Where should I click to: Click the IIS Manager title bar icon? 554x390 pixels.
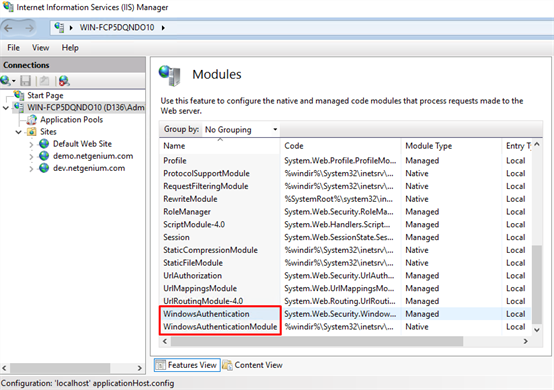[8, 7]
